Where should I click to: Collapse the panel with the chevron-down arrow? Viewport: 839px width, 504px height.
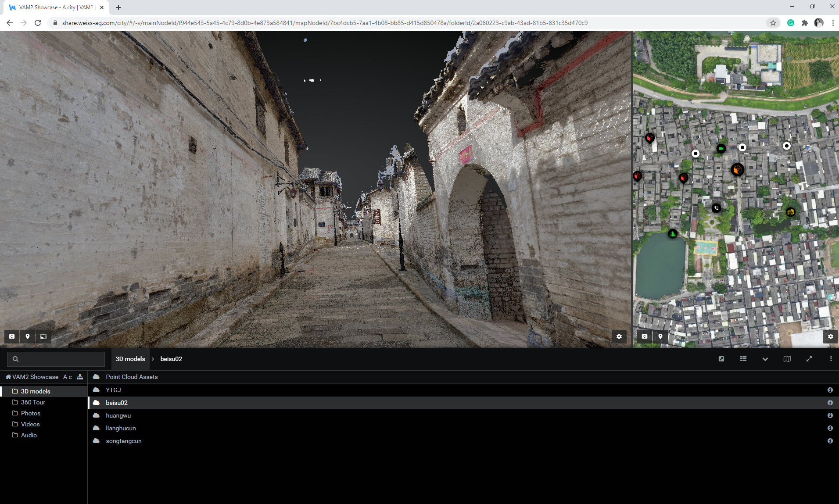[765, 359]
